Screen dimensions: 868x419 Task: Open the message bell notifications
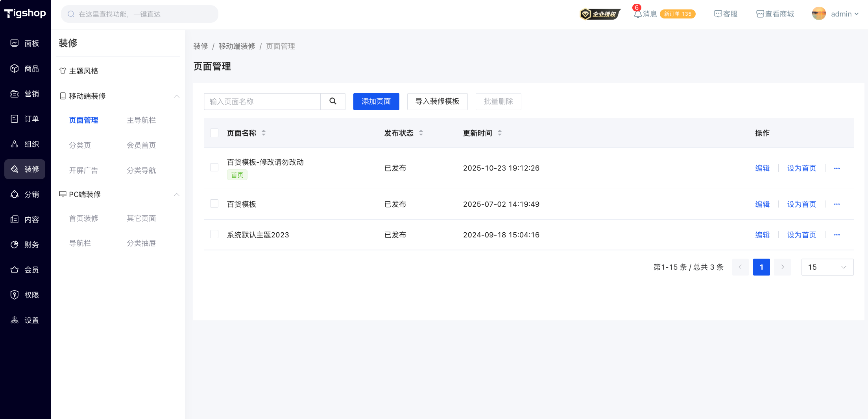coord(638,14)
